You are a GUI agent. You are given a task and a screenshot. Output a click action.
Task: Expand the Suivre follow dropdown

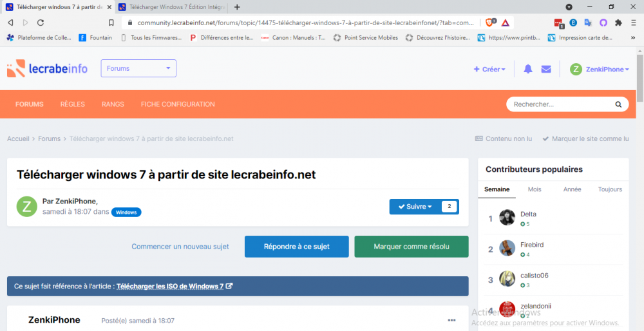[x=415, y=207]
